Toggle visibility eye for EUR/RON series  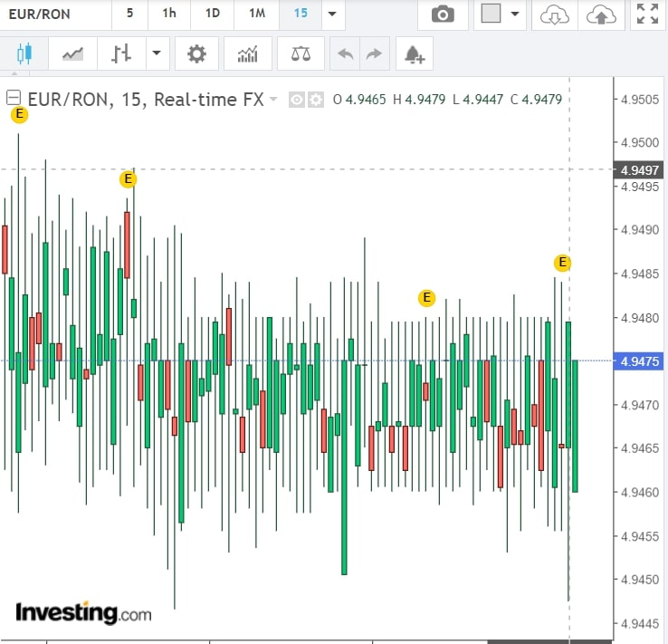point(296,100)
